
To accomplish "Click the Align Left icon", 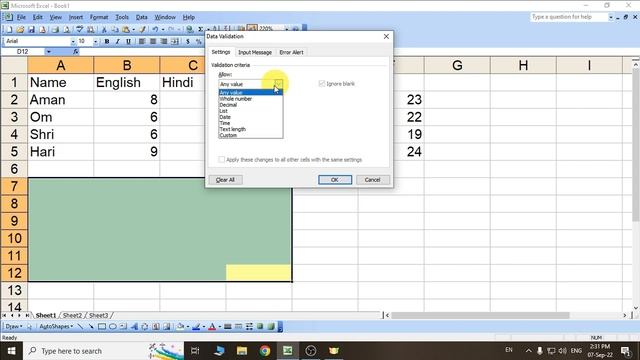I will point(142,41).
